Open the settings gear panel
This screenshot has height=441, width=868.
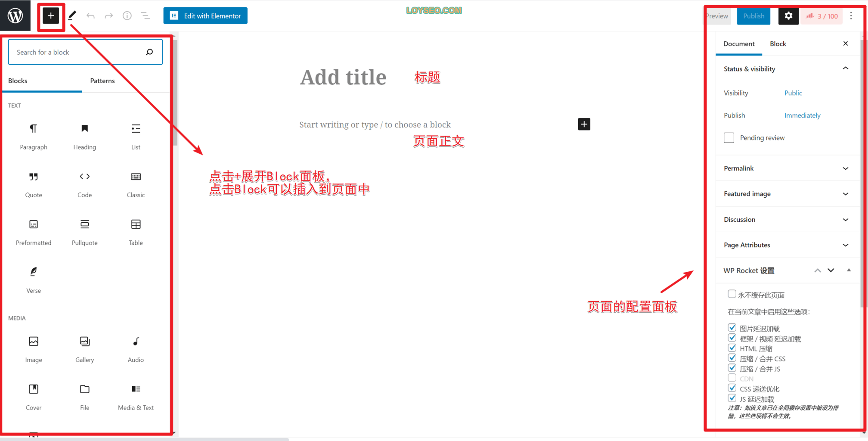pyautogui.click(x=788, y=16)
